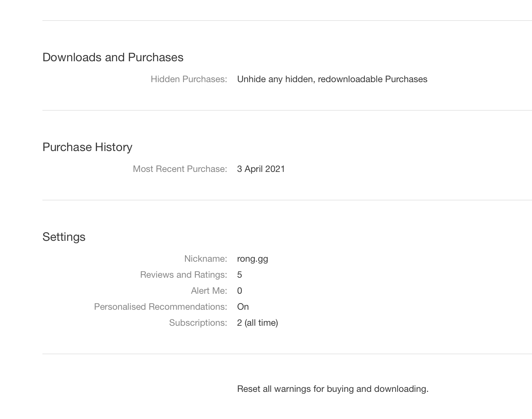Click the divider line below the Subscriptions row
This screenshot has height=419, width=532.
(x=287, y=354)
